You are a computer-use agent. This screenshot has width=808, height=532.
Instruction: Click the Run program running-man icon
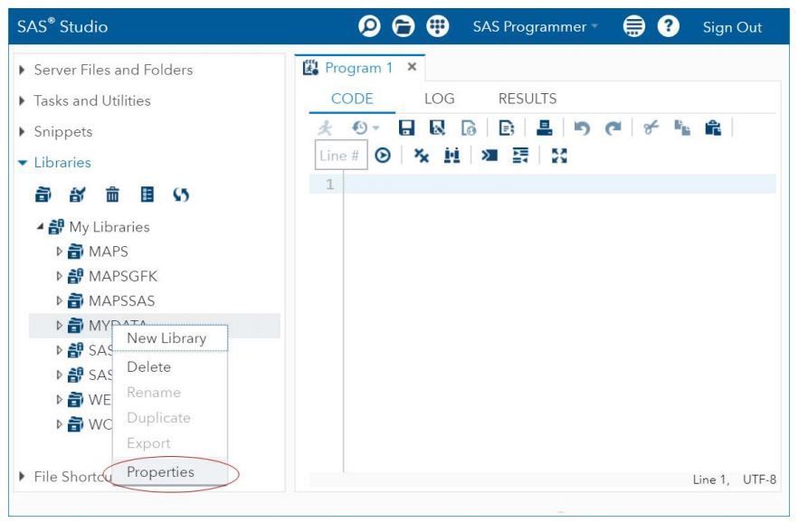click(325, 128)
